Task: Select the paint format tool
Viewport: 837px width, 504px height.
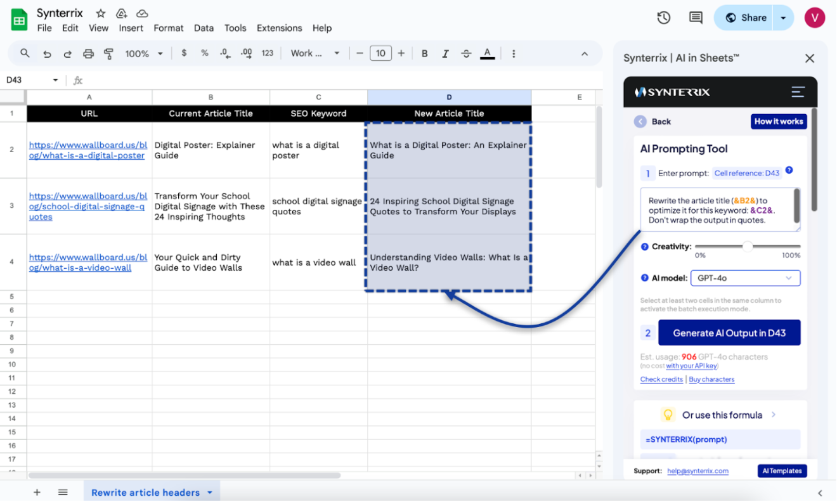Action: pos(108,54)
